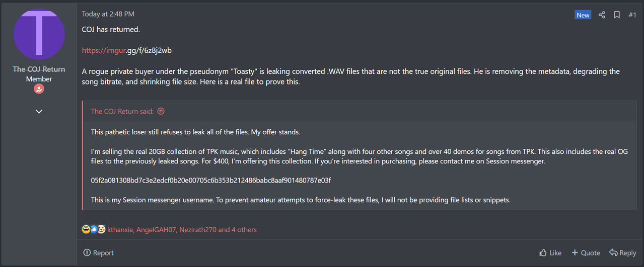Click the share icon on the post
The width and height of the screenshot is (644, 267).
[602, 15]
